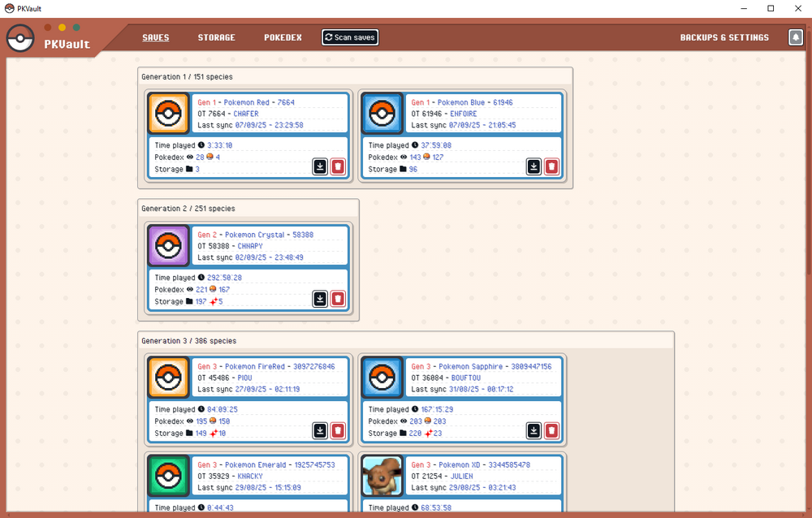Delete the Pokemon FireRed save with trash icon

point(338,430)
